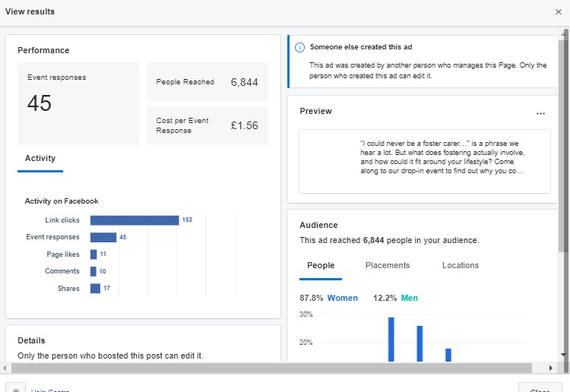This screenshot has height=392, width=570.
Task: Click the vertical scrollbar down arrow
Action: click(x=564, y=355)
